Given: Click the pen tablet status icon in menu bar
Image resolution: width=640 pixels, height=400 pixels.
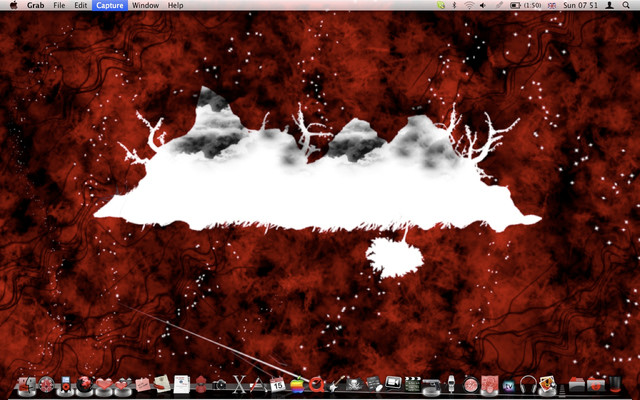Looking at the screenshot, I should click(499, 5).
